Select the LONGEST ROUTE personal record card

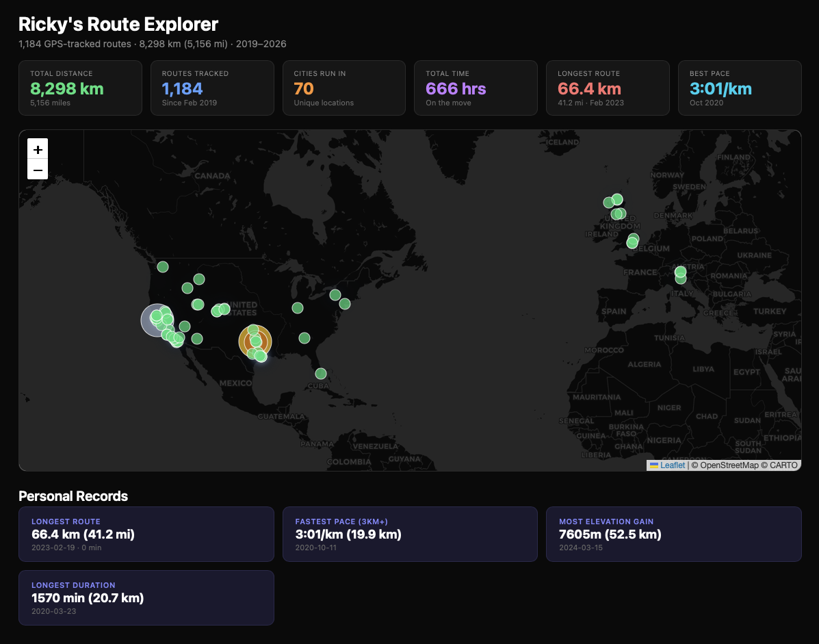pyautogui.click(x=146, y=534)
